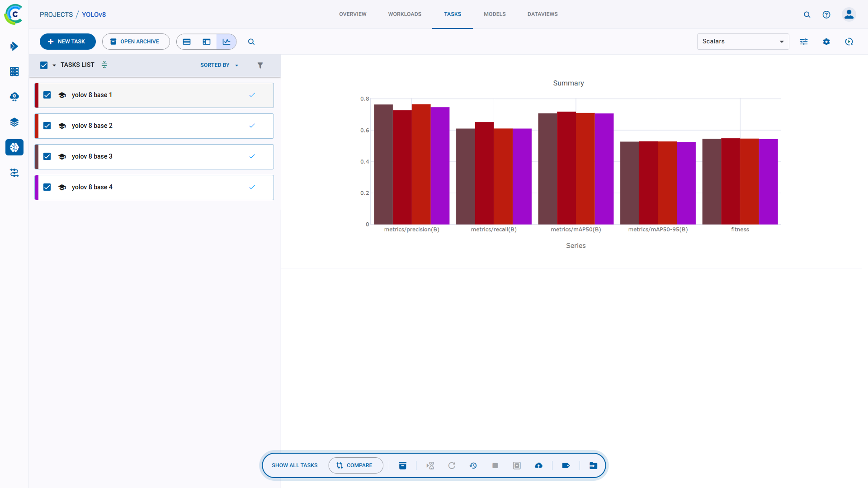Click the TASKS LIST header label
This screenshot has width=868, height=488.
77,65
